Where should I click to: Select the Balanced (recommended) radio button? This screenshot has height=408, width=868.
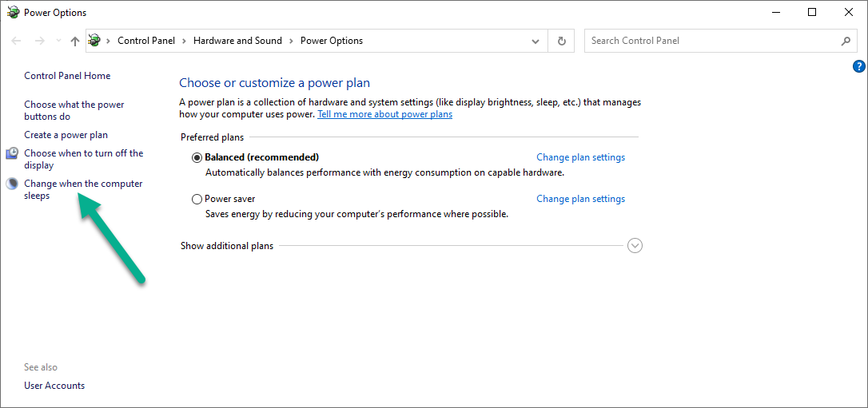197,157
